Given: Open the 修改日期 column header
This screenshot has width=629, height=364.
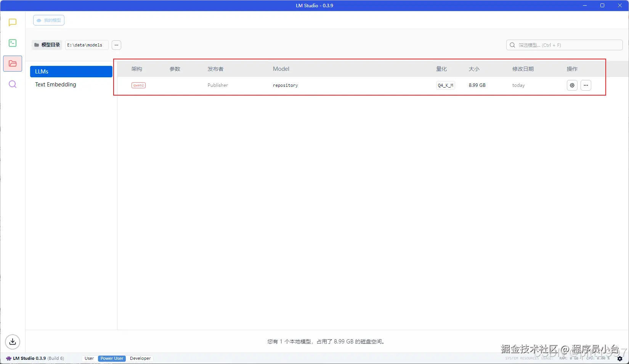Looking at the screenshot, I should click(x=523, y=69).
